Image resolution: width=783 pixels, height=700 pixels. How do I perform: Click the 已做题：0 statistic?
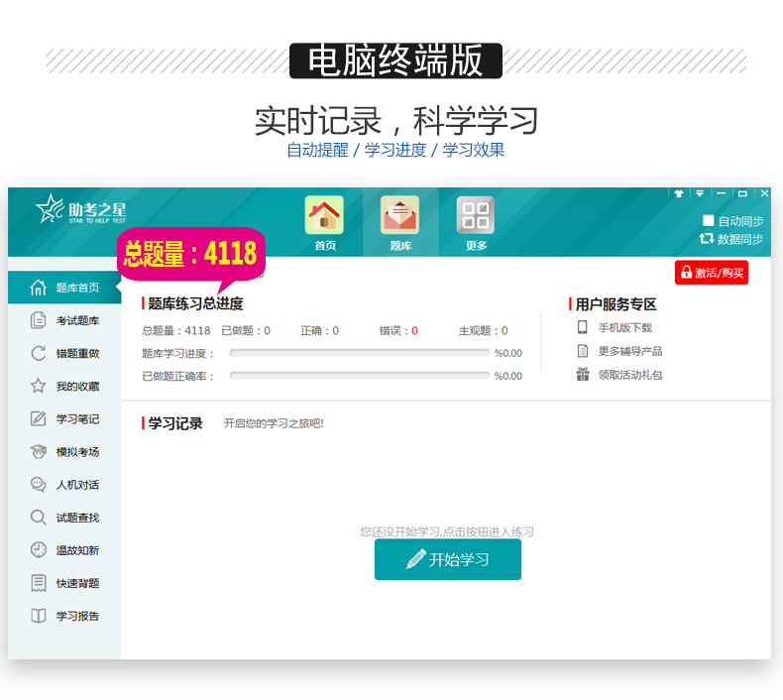246,330
